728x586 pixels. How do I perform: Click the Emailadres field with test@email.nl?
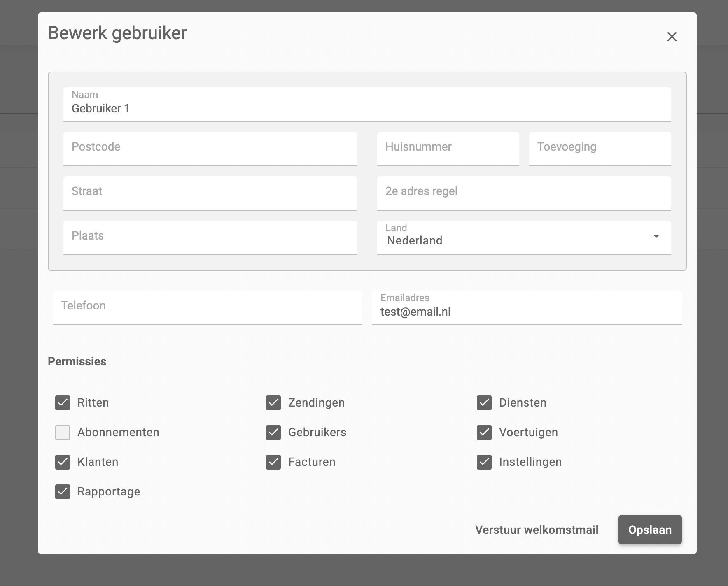coord(527,307)
